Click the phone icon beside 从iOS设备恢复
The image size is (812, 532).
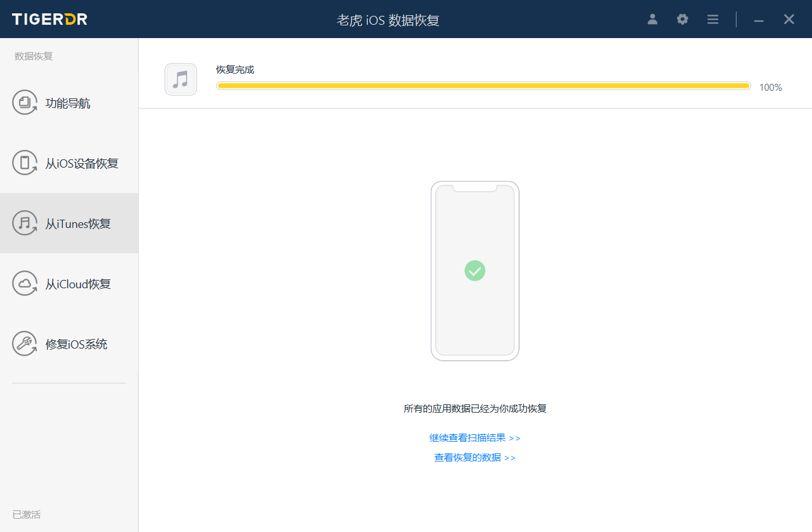tap(25, 163)
